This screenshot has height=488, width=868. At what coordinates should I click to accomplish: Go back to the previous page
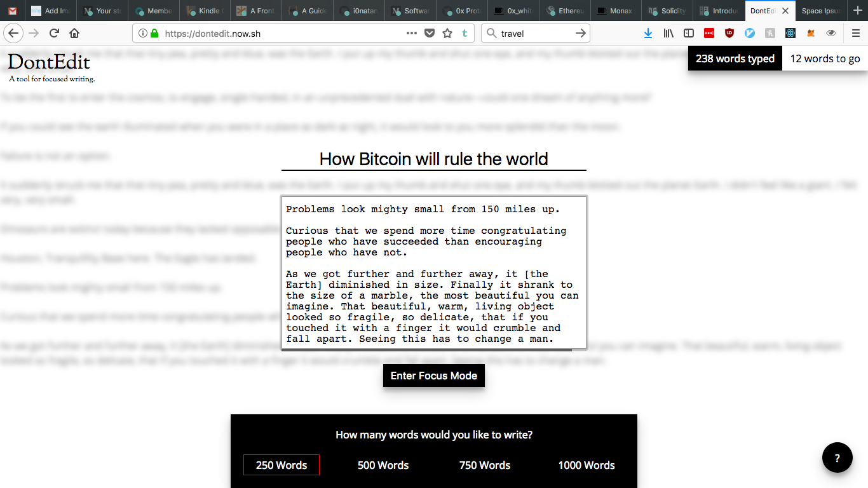point(13,33)
